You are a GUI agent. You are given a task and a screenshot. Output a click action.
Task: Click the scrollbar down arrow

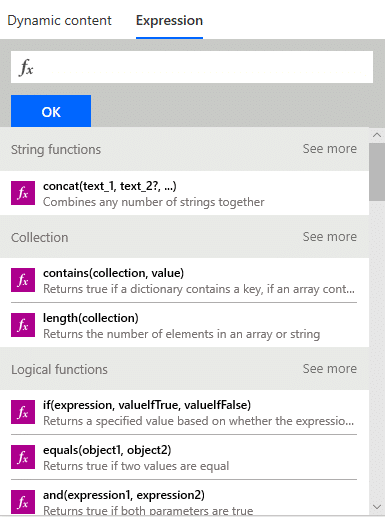point(377,507)
